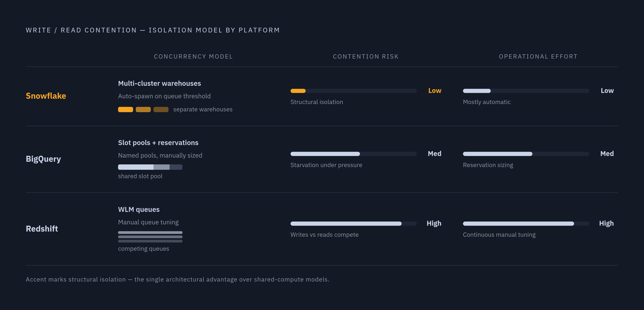Image resolution: width=644 pixels, height=310 pixels.
Task: Click the 'shared slot pool' label
Action: (140, 176)
